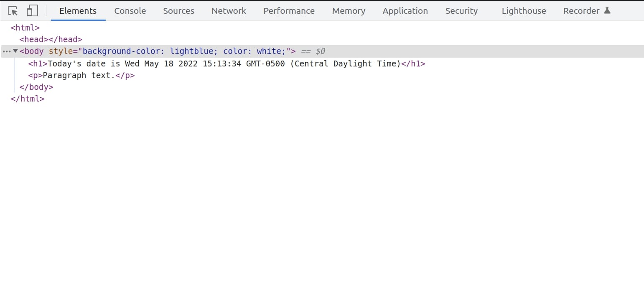Activate the inspect element picker icon
The height and width of the screenshot is (305, 644).
pyautogui.click(x=13, y=11)
